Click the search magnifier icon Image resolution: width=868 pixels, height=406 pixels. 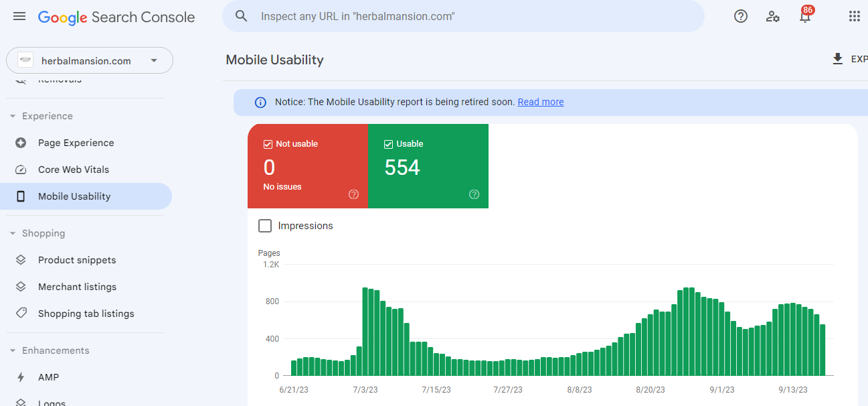click(242, 16)
